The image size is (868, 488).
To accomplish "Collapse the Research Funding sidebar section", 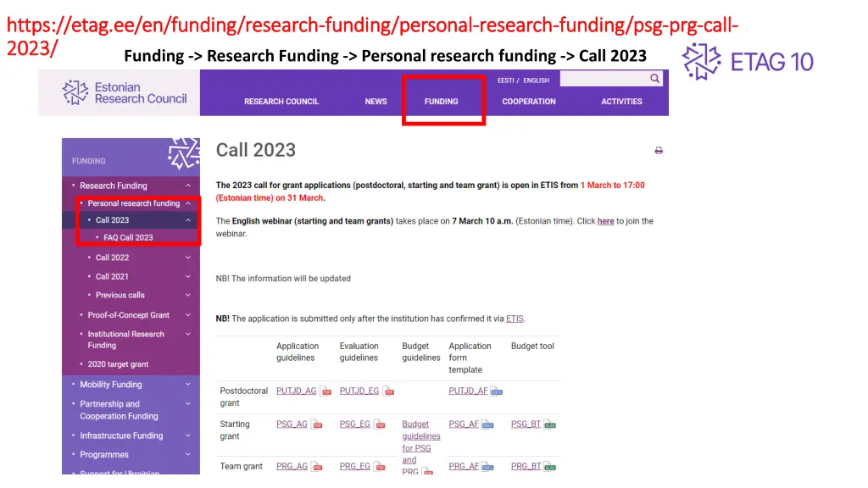I will pos(188,186).
